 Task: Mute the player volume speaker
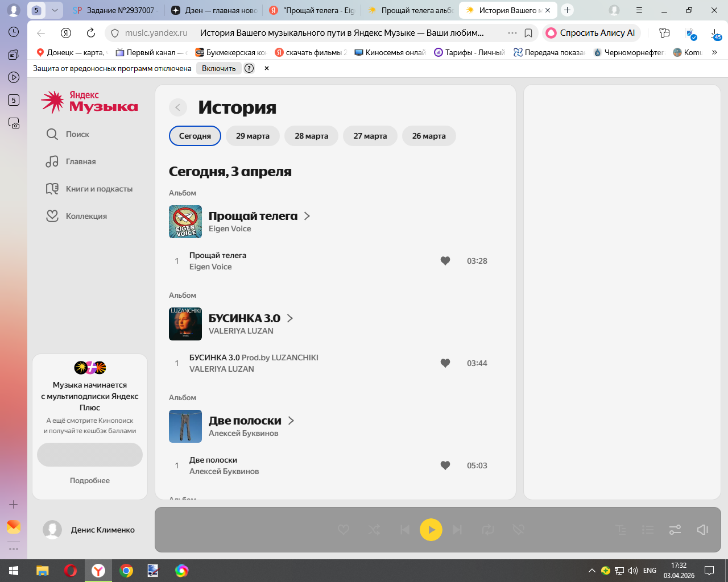tap(703, 530)
